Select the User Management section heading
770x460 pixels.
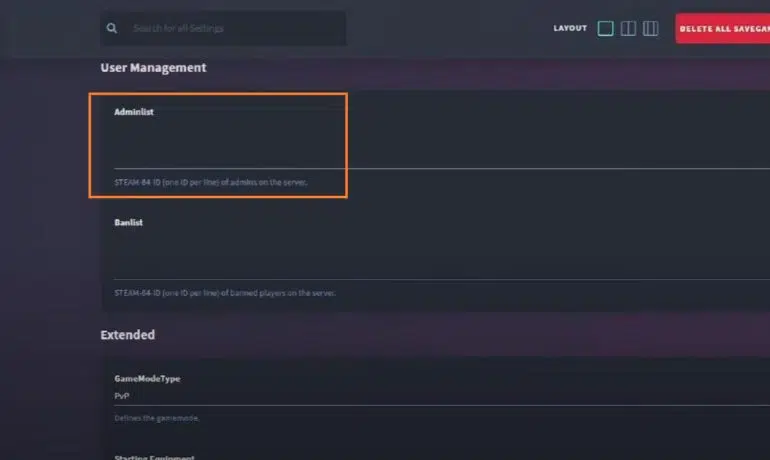(153, 68)
